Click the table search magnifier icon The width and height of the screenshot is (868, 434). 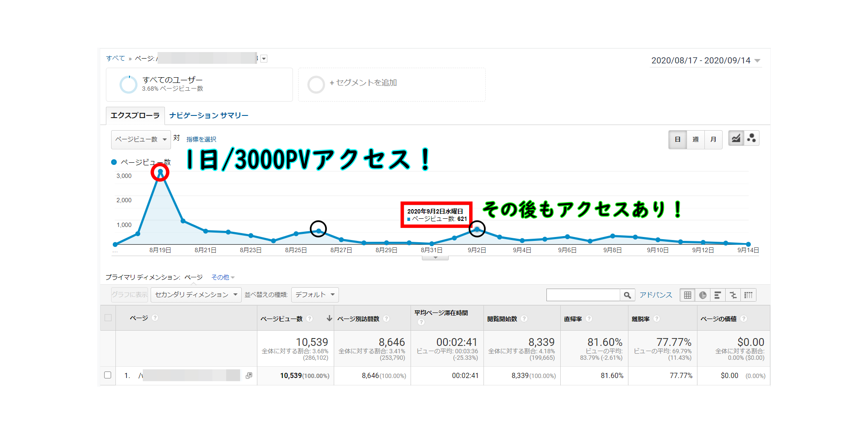coord(627,295)
